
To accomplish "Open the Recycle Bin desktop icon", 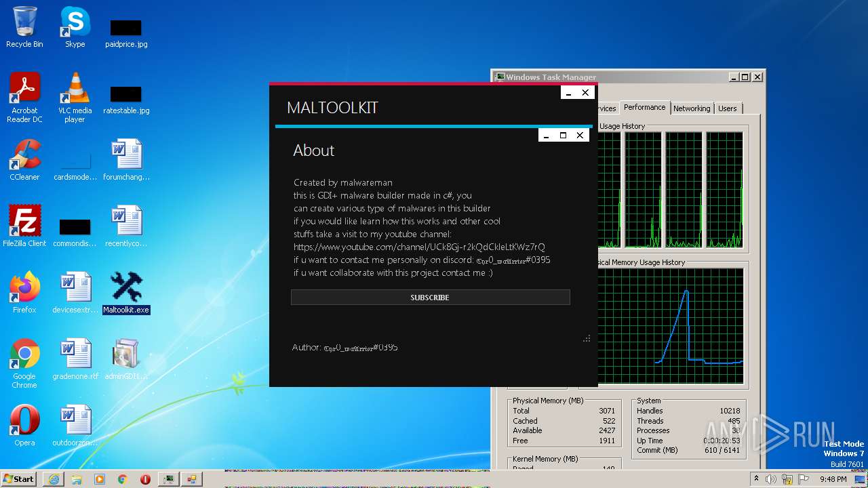I will 24,27.
